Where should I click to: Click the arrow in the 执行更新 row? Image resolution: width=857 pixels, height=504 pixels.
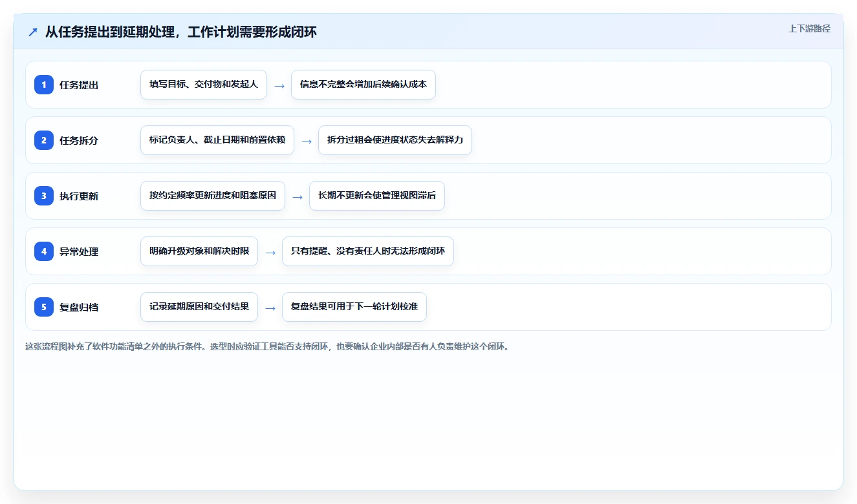(x=298, y=196)
